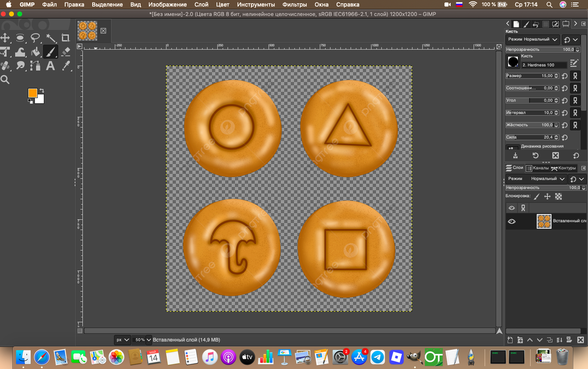
Task: Open layer Режим Нормальный dropdown
Action: [536, 179]
